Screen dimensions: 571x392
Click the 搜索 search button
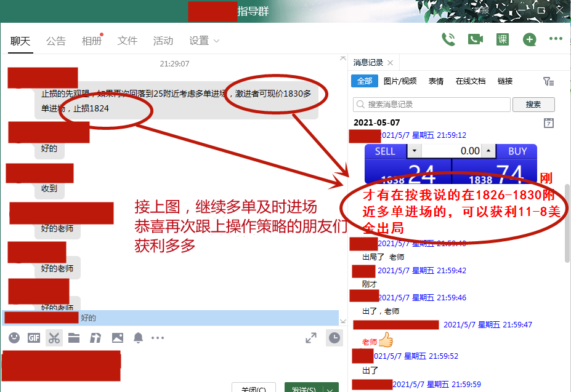point(533,104)
